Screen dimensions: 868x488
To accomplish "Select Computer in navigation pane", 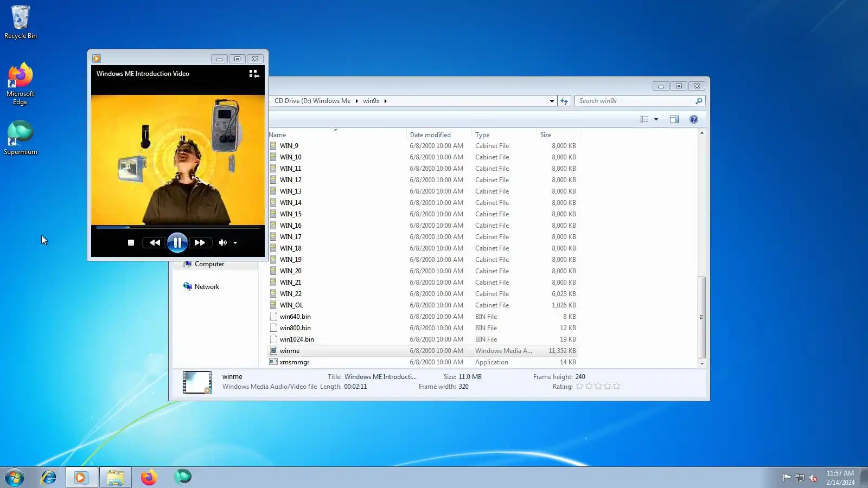I will [209, 265].
